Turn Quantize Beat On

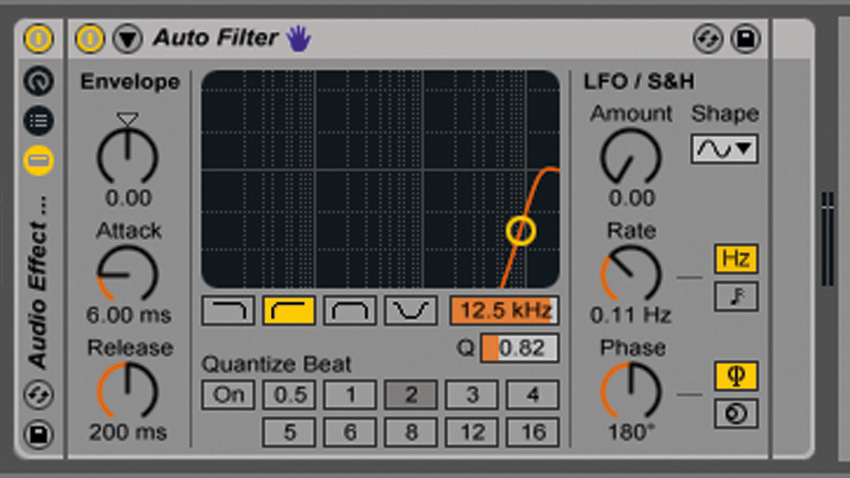[228, 395]
